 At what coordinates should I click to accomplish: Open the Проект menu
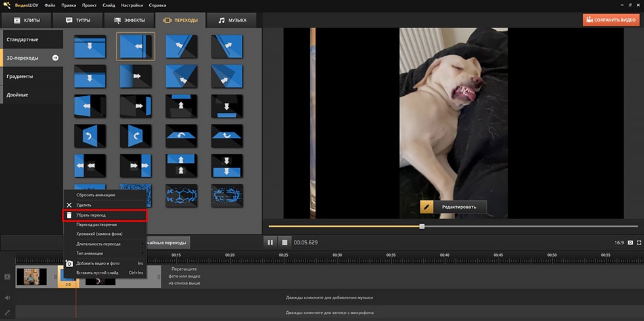click(x=89, y=5)
